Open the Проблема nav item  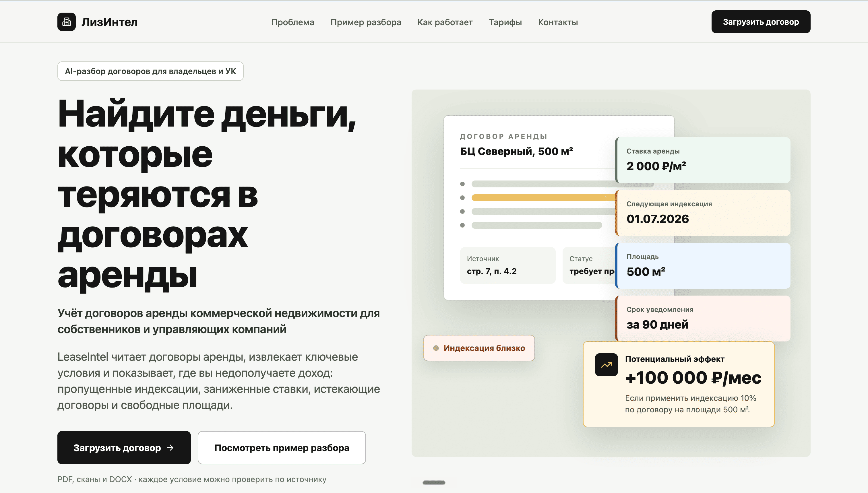[x=292, y=22]
